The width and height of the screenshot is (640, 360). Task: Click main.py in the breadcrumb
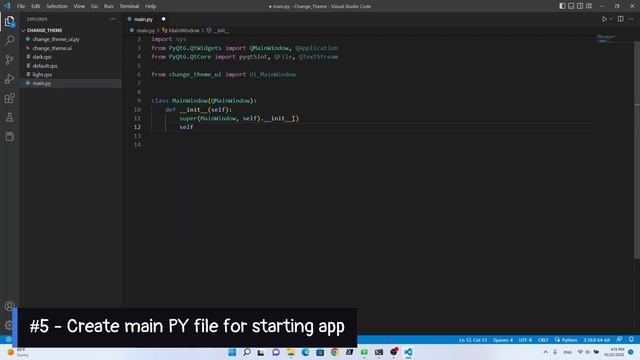pos(145,31)
